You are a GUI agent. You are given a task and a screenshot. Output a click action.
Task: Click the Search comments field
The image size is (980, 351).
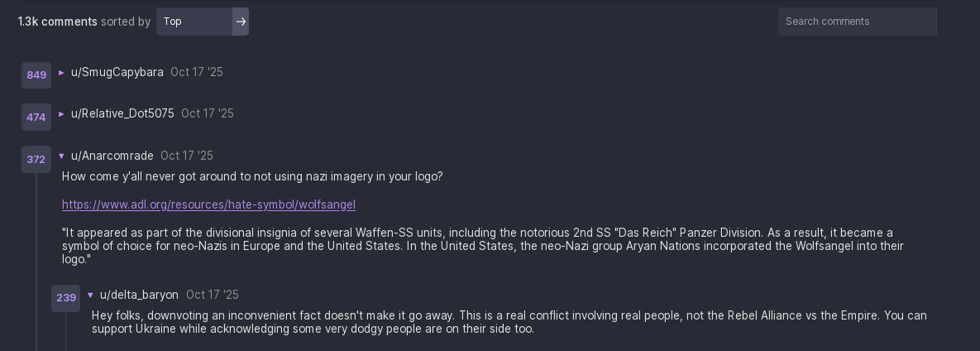[x=857, y=22]
